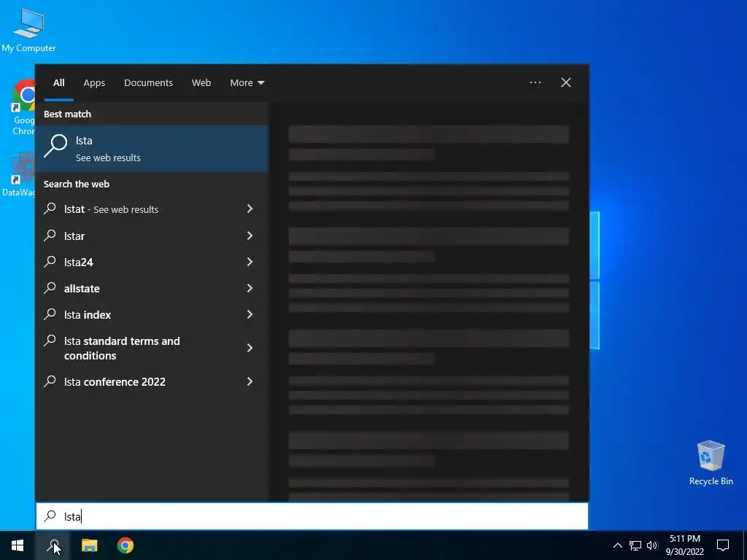
Task: Expand the lsta index suggestion arrow
Action: pyautogui.click(x=249, y=314)
